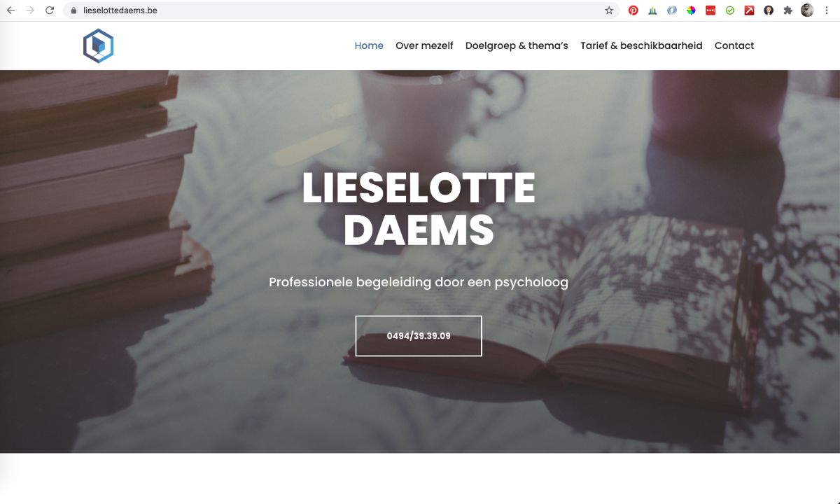Open Doelgroep & thema's page
The width and height of the screenshot is (840, 504).
pos(517,45)
